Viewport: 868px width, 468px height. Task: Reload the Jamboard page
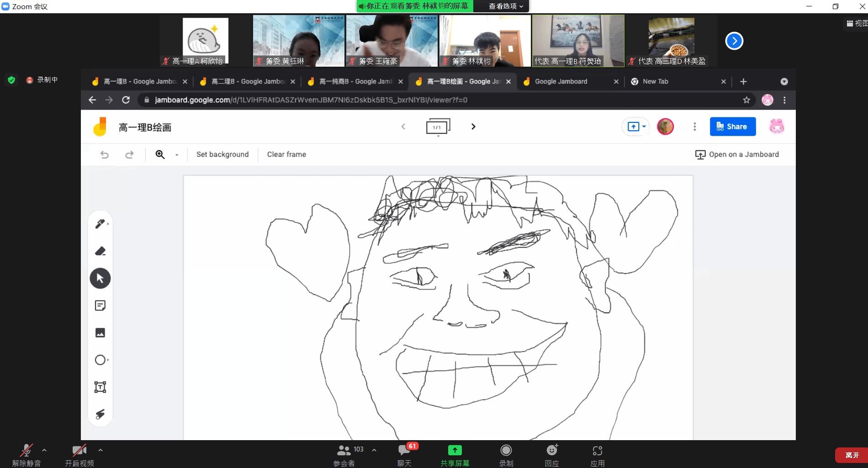coord(126,100)
